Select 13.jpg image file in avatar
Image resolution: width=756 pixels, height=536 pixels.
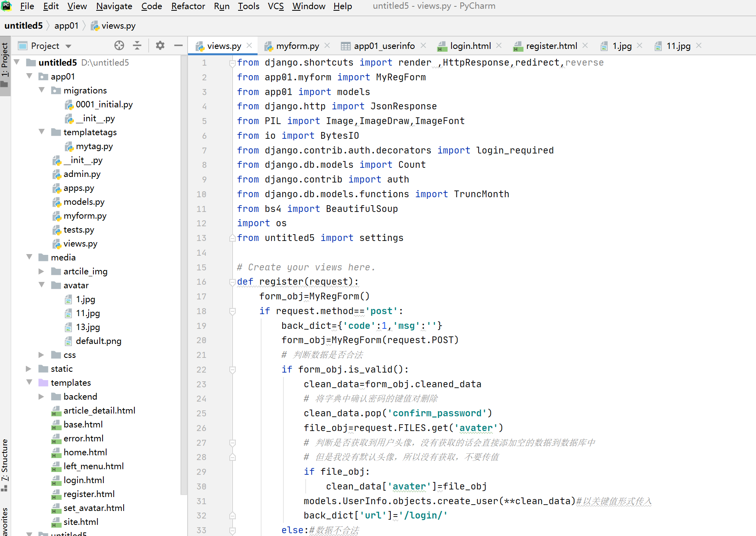pos(88,327)
